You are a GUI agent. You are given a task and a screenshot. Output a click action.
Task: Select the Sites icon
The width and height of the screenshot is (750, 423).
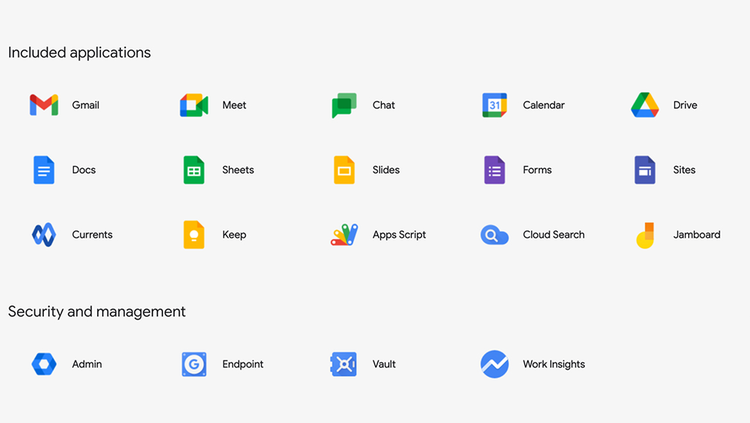tap(645, 170)
